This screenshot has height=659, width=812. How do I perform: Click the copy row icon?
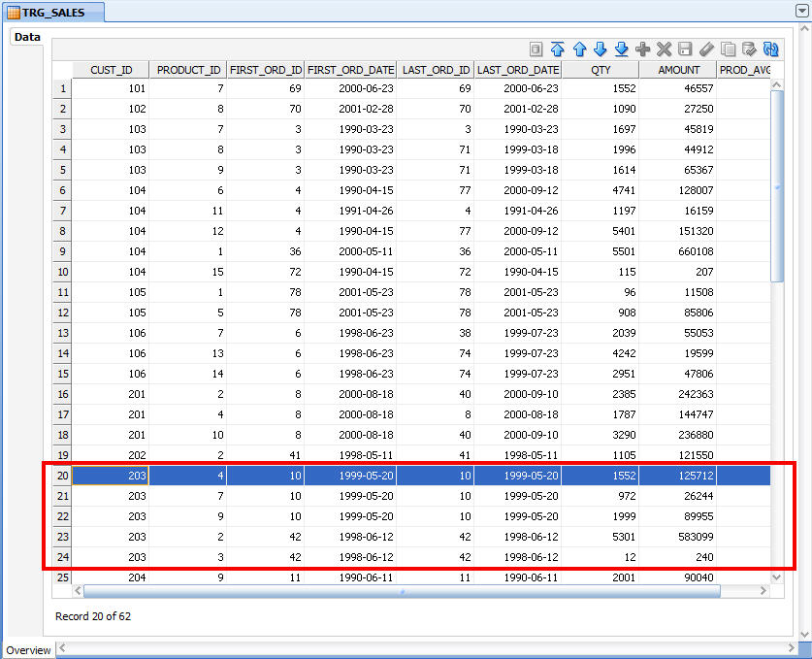pyautogui.click(x=729, y=49)
